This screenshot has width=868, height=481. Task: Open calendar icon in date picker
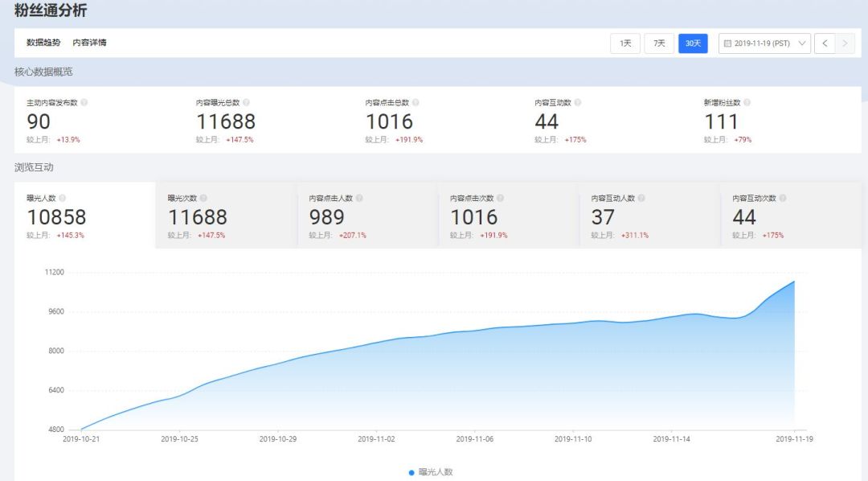coord(727,43)
